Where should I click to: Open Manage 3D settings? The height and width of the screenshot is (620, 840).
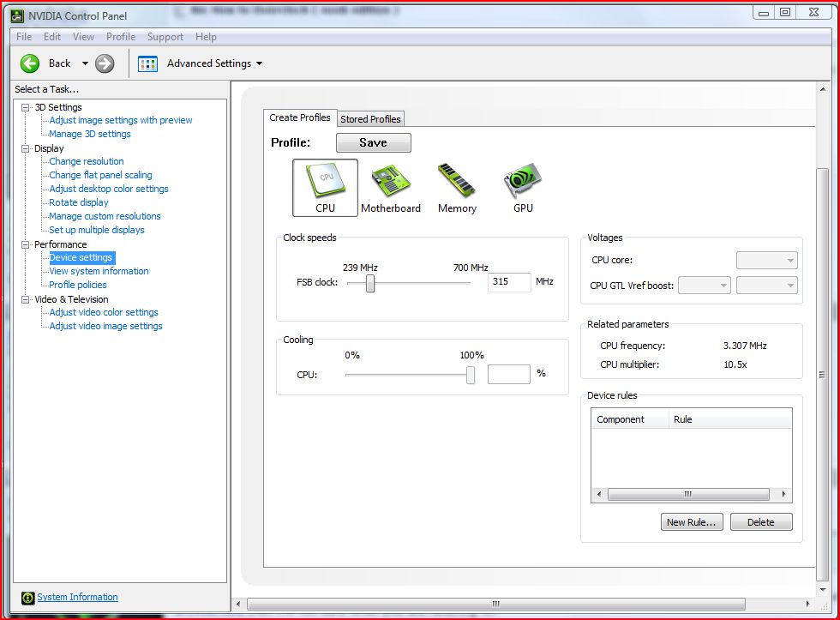click(x=90, y=134)
